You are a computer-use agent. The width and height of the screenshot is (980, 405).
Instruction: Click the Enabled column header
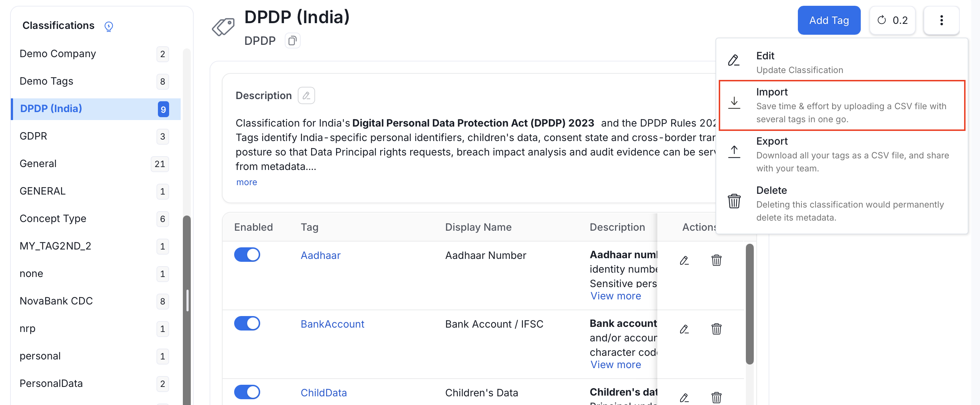coord(253,227)
